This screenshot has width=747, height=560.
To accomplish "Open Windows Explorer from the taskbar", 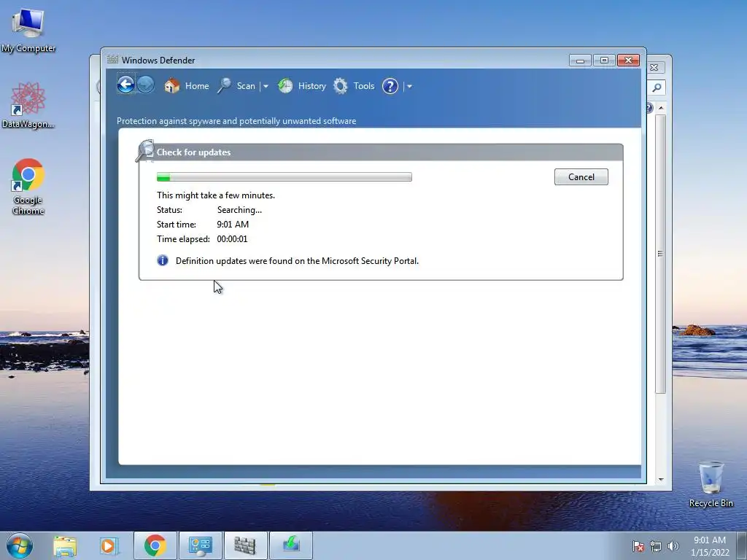I will point(65,545).
